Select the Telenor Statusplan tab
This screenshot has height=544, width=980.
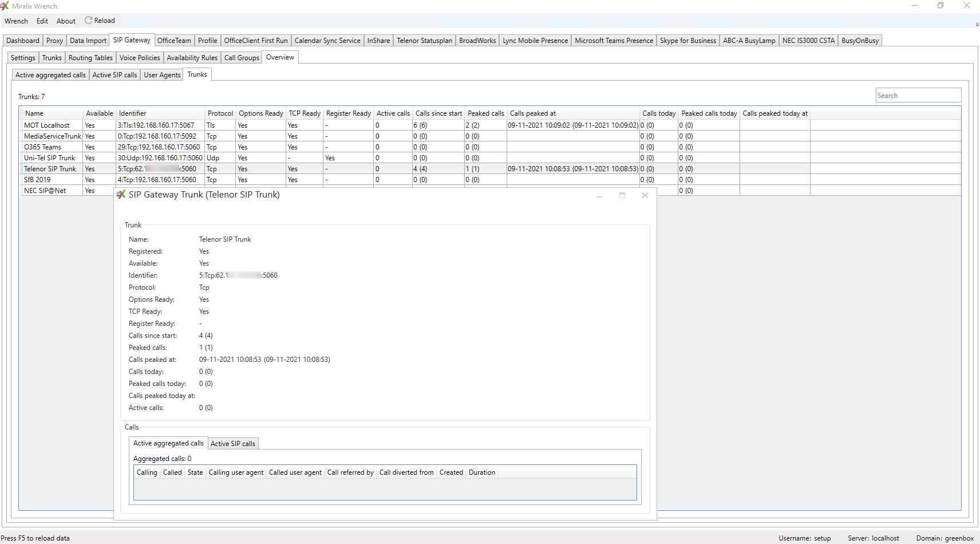coord(424,41)
